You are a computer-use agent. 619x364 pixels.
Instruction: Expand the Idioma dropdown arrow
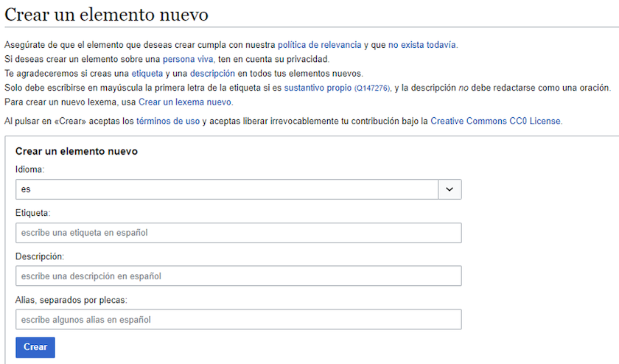pos(450,189)
